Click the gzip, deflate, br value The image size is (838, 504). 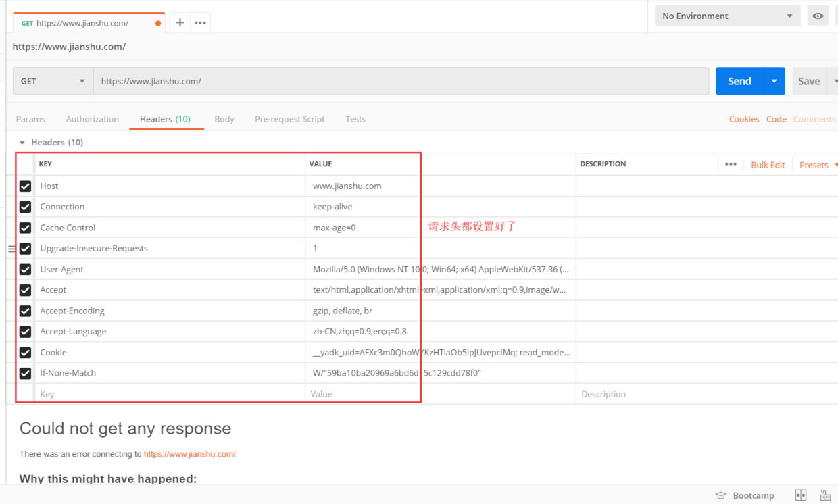[x=441, y=311]
